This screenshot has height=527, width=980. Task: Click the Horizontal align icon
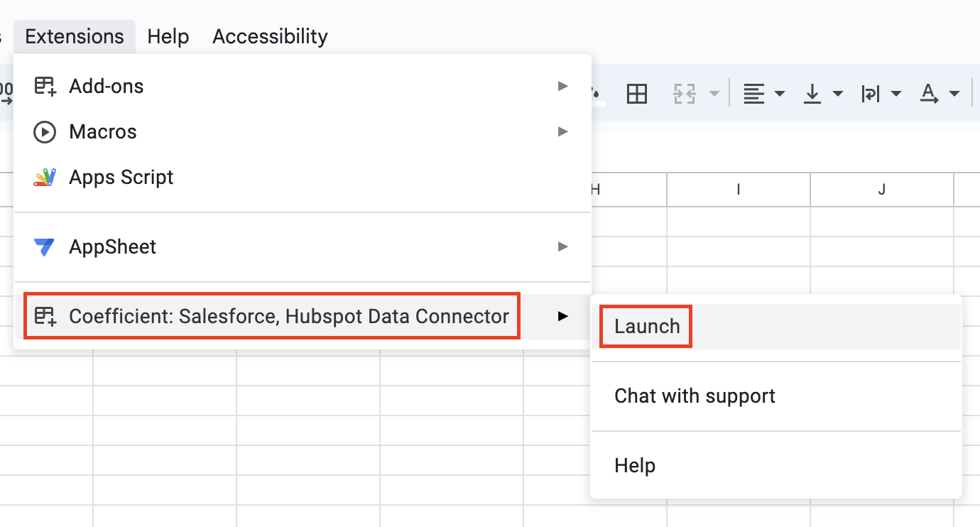[x=754, y=94]
